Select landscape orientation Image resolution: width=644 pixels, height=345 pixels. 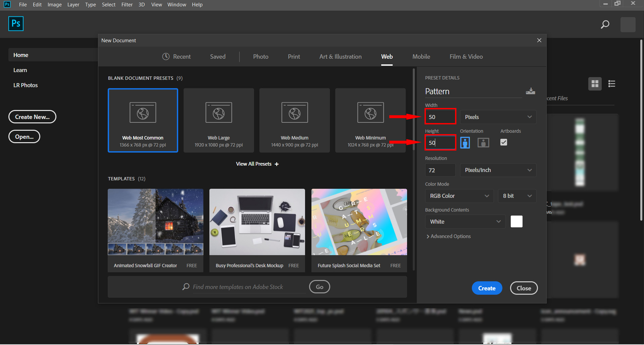pos(483,142)
